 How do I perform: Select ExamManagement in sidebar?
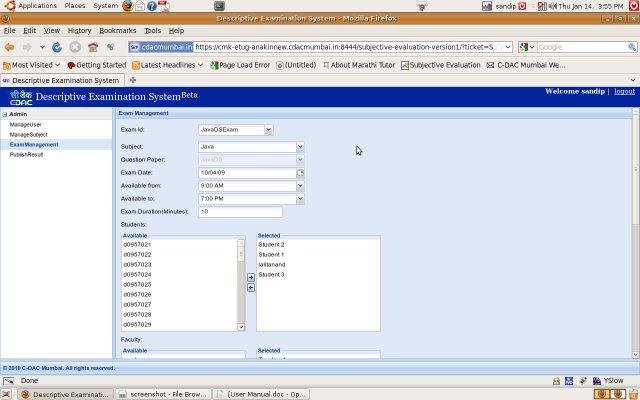(x=34, y=144)
